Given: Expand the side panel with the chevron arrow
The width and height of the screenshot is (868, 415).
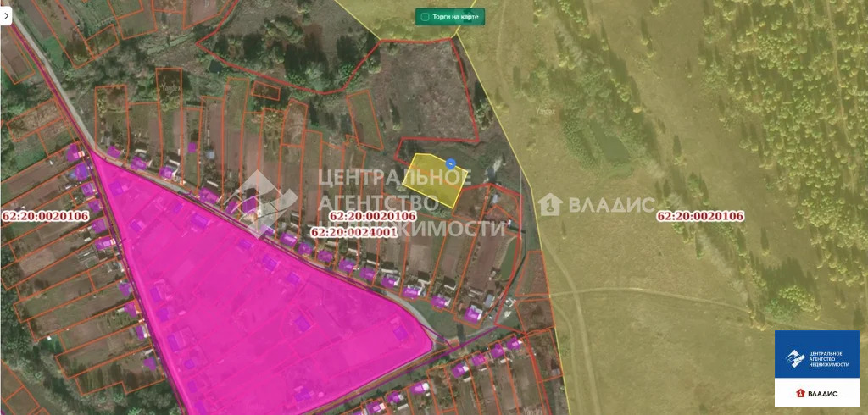Looking at the screenshot, I should pyautogui.click(x=5, y=16).
